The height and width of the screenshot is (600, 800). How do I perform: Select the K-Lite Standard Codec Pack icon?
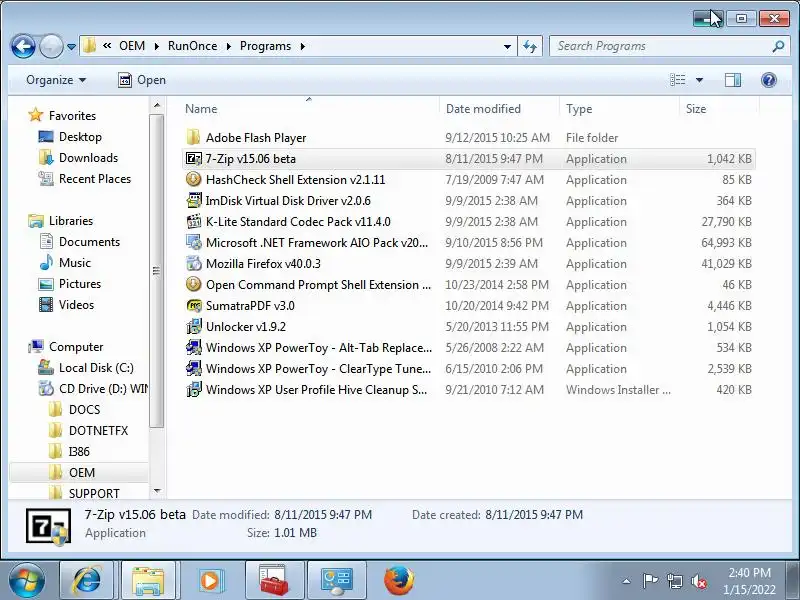(x=193, y=221)
